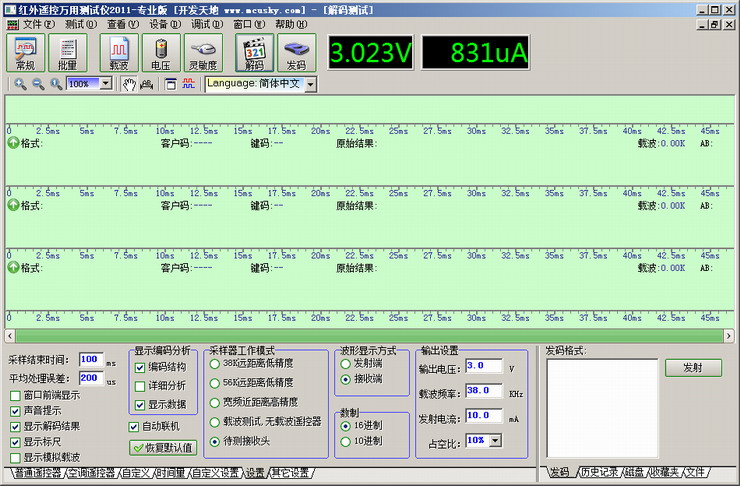Enable the 详细分析 checkbox
740x486 pixels.
(141, 386)
